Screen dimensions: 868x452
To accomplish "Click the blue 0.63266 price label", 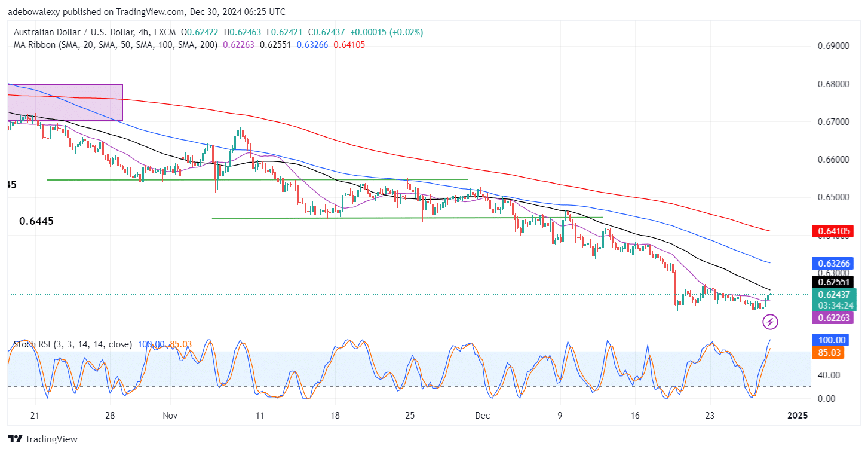I will point(833,263).
